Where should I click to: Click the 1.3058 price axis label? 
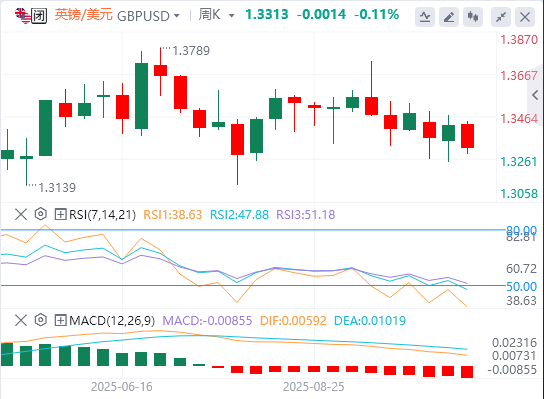point(519,194)
